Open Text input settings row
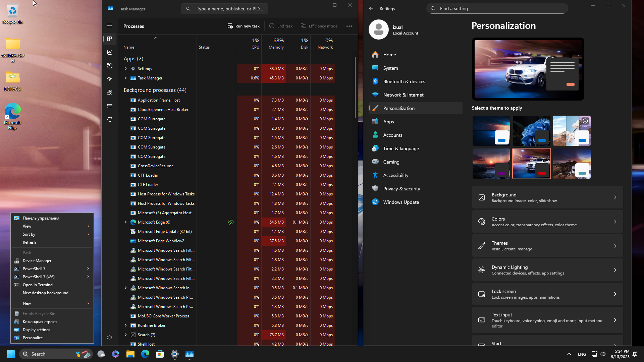The height and width of the screenshot is (362, 644). (x=547, y=320)
